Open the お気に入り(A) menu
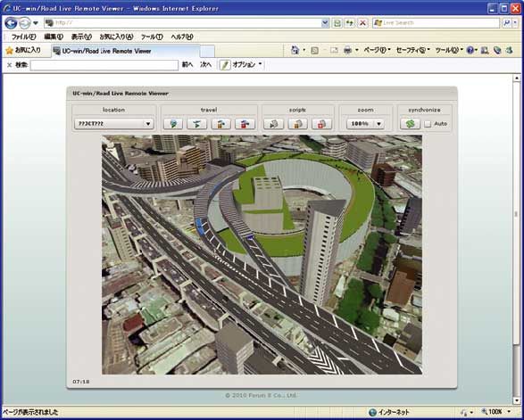Image resolution: width=524 pixels, height=420 pixels. pyautogui.click(x=116, y=37)
